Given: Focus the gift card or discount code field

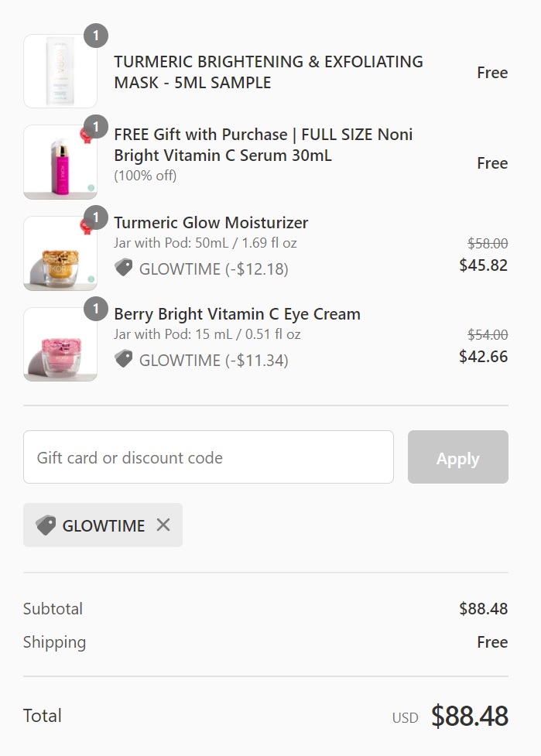Looking at the screenshot, I should (208, 457).
